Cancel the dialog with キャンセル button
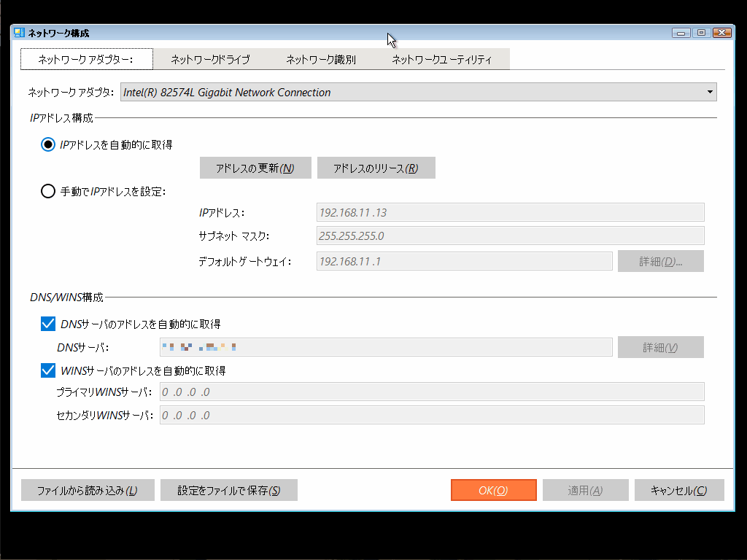 678,490
